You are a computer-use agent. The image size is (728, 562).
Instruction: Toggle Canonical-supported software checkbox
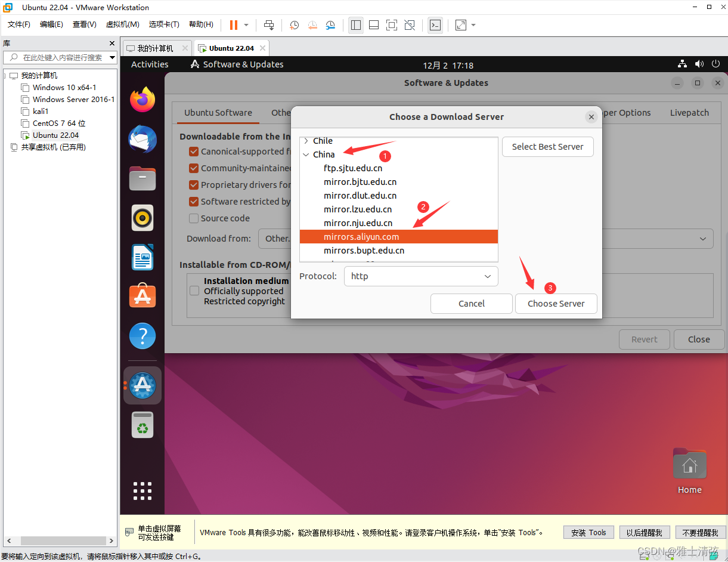194,152
